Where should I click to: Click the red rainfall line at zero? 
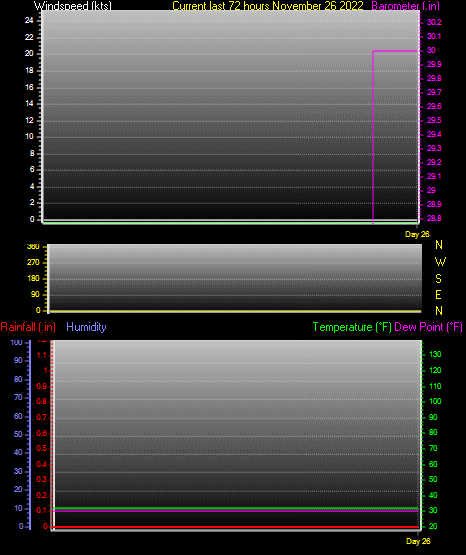pyautogui.click(x=235, y=527)
